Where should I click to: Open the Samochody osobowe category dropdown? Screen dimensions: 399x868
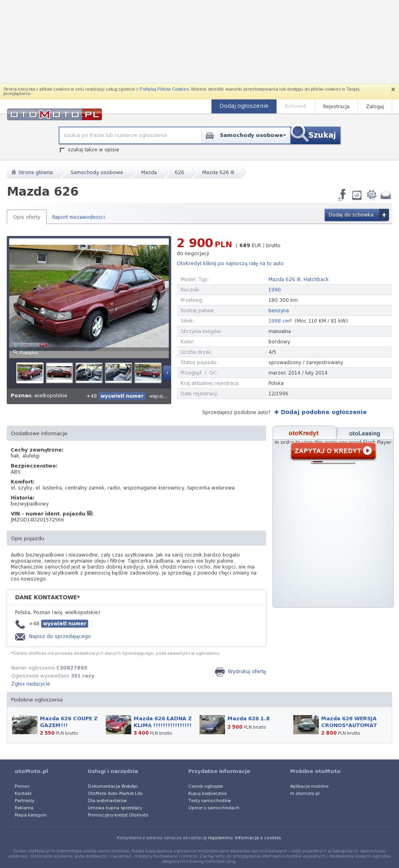(246, 135)
